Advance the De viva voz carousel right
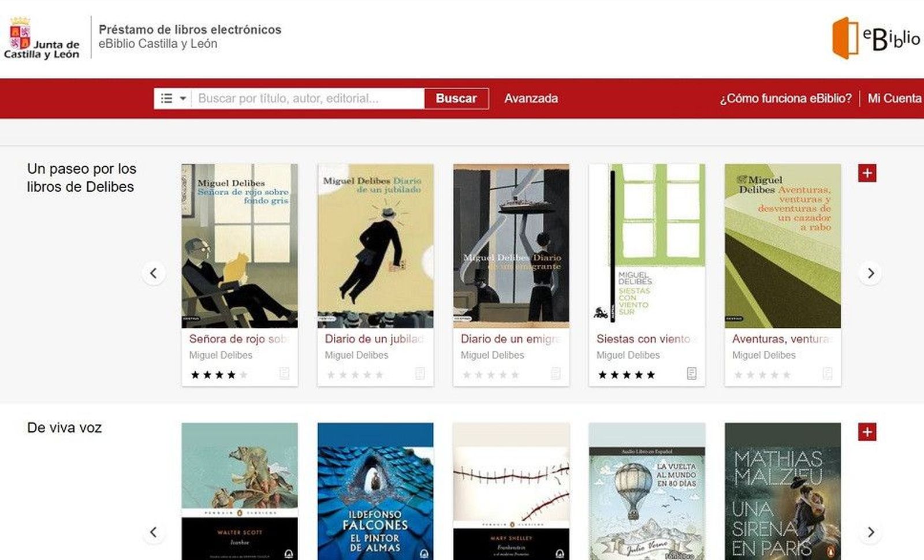The width and height of the screenshot is (924, 560). tap(870, 532)
